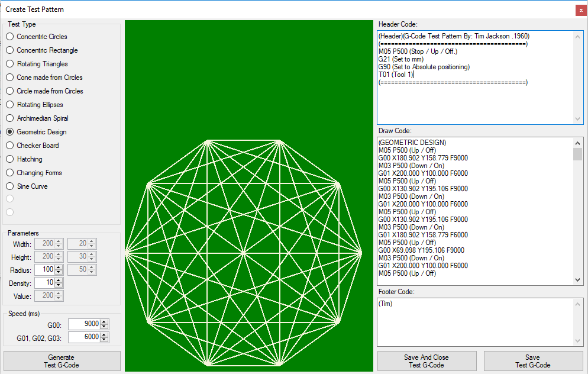The image size is (588, 374).
Task: Click the Draw Code scrollbar thumb
Action: click(x=577, y=154)
